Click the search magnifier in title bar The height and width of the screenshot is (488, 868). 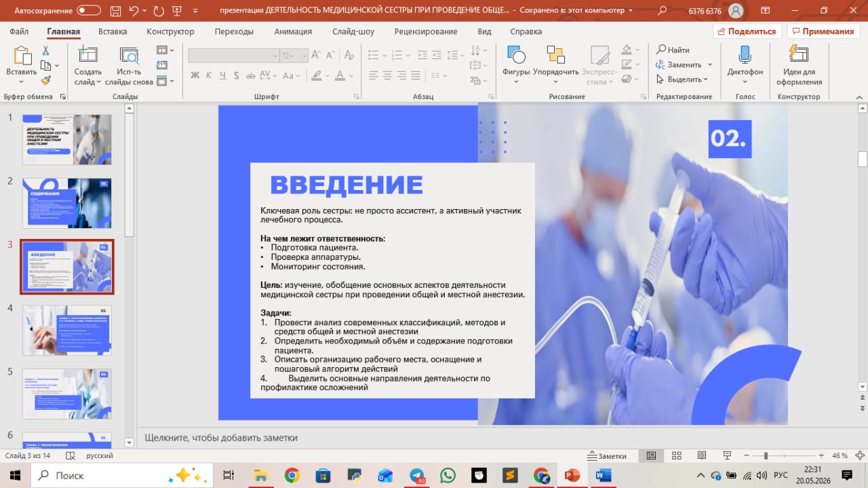click(x=663, y=11)
